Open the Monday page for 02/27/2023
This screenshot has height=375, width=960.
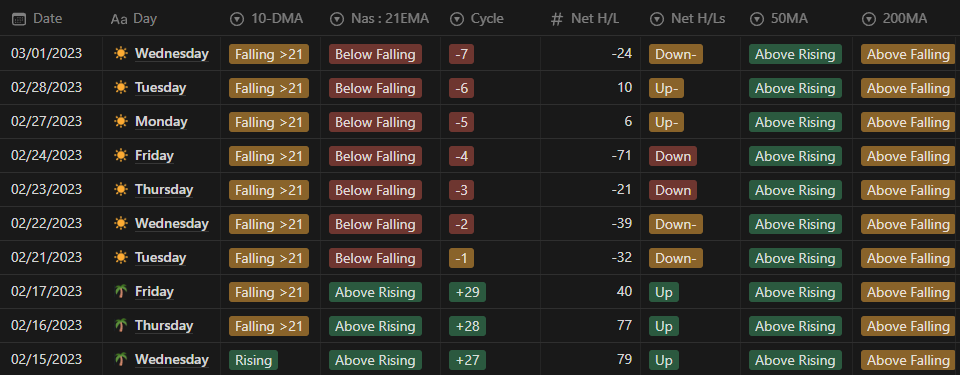[161, 122]
